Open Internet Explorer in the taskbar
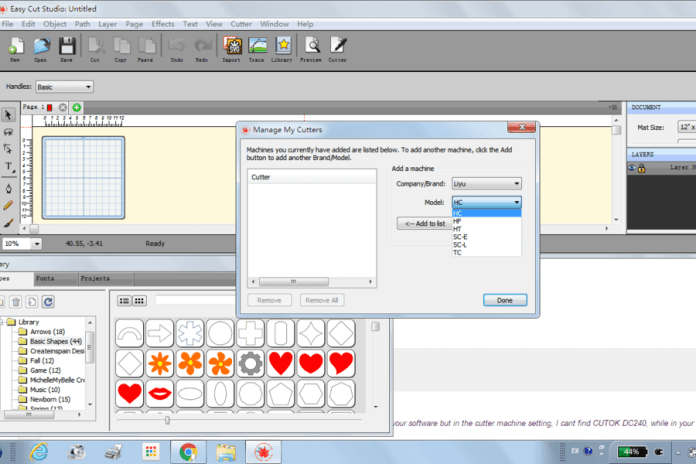Image resolution: width=696 pixels, height=464 pixels. (x=39, y=452)
